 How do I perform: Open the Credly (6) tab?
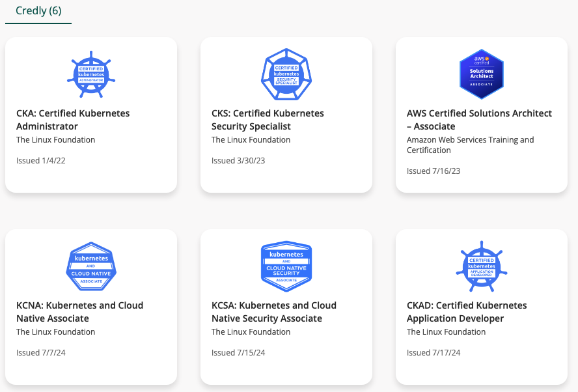click(x=38, y=10)
